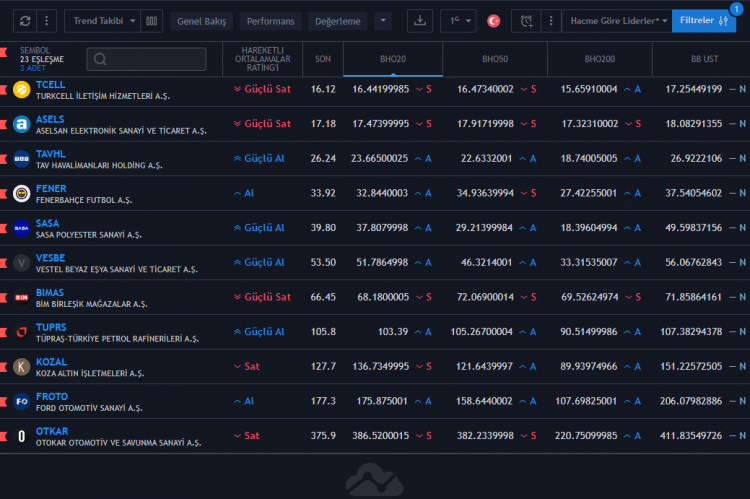Screen dimensions: 750x499
Task: Open Hacme Göre Liderler dropdown
Action: pos(617,21)
